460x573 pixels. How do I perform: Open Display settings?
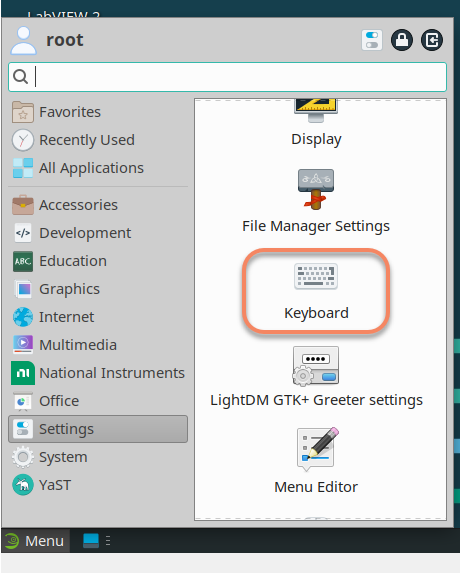316,123
